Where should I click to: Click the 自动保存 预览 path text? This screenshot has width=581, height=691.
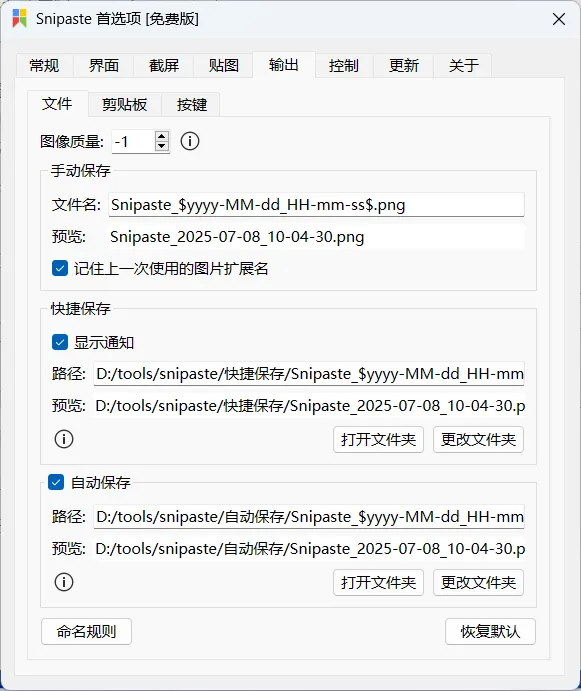coord(310,549)
